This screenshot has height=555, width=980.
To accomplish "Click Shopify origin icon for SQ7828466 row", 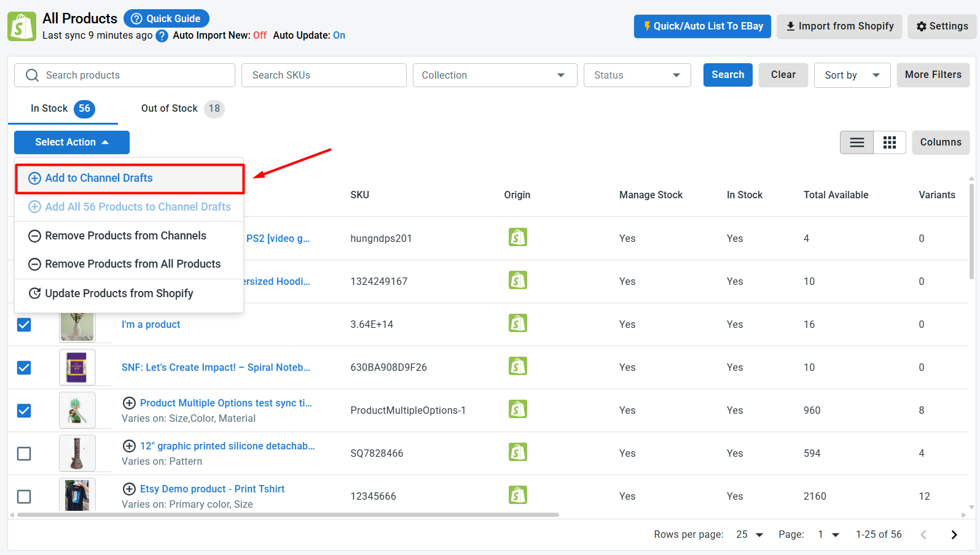I will [x=518, y=452].
